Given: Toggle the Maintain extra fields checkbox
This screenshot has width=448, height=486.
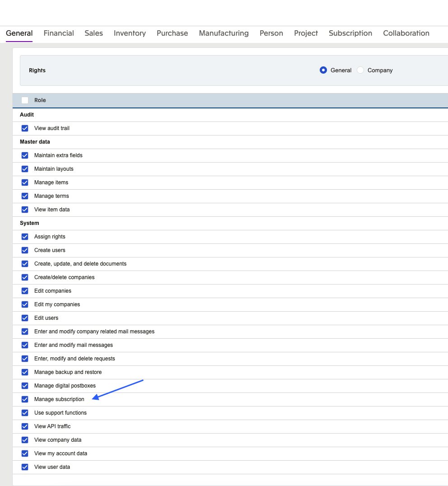Looking at the screenshot, I should [25, 155].
